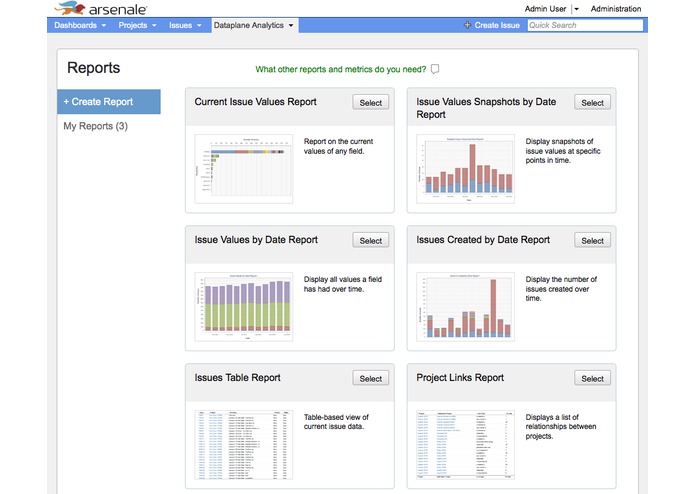
Task: Click the 'Issues Table Report' title
Action: 238,377
